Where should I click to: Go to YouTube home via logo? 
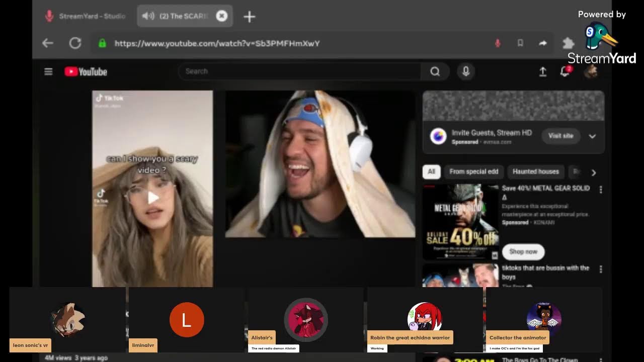point(86,72)
